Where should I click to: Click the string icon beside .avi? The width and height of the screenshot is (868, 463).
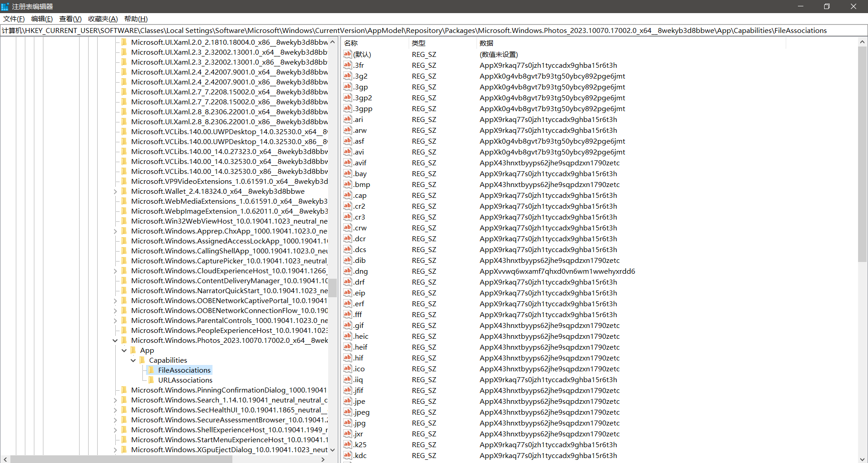347,152
